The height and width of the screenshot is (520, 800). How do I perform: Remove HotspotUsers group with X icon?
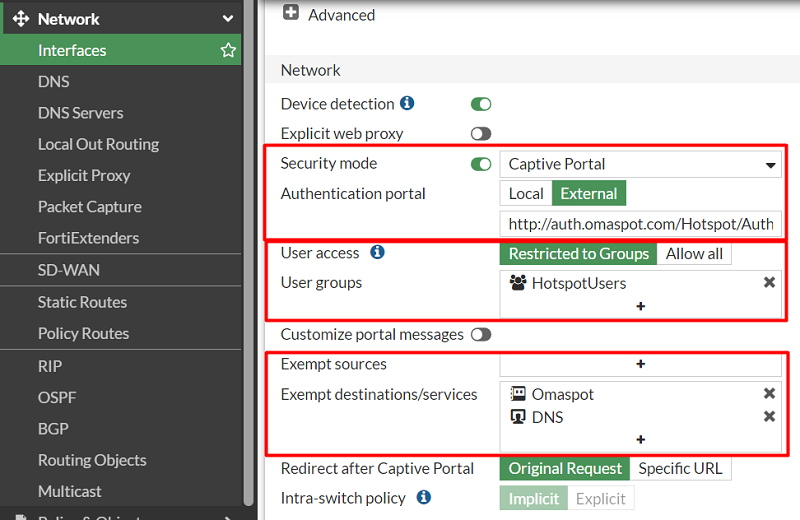coord(769,283)
